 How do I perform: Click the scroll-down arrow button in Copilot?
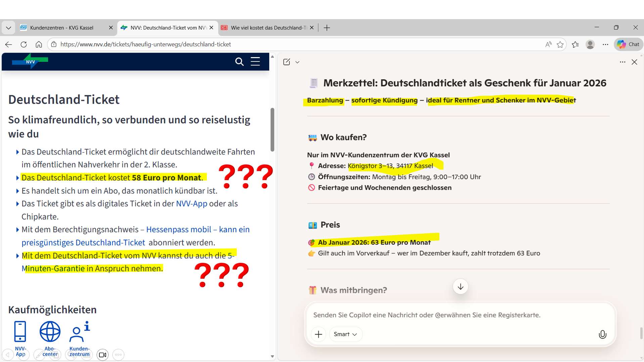click(460, 286)
